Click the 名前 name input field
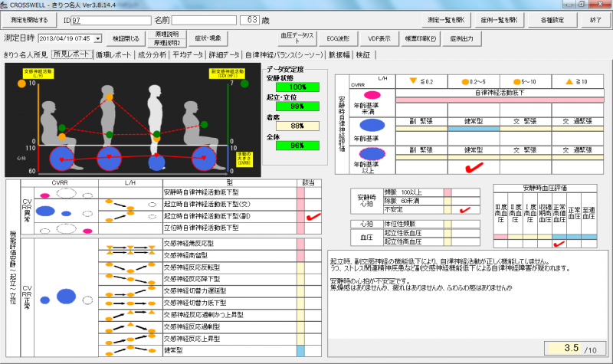Image resolution: width=613 pixels, height=364 pixels. (204, 19)
